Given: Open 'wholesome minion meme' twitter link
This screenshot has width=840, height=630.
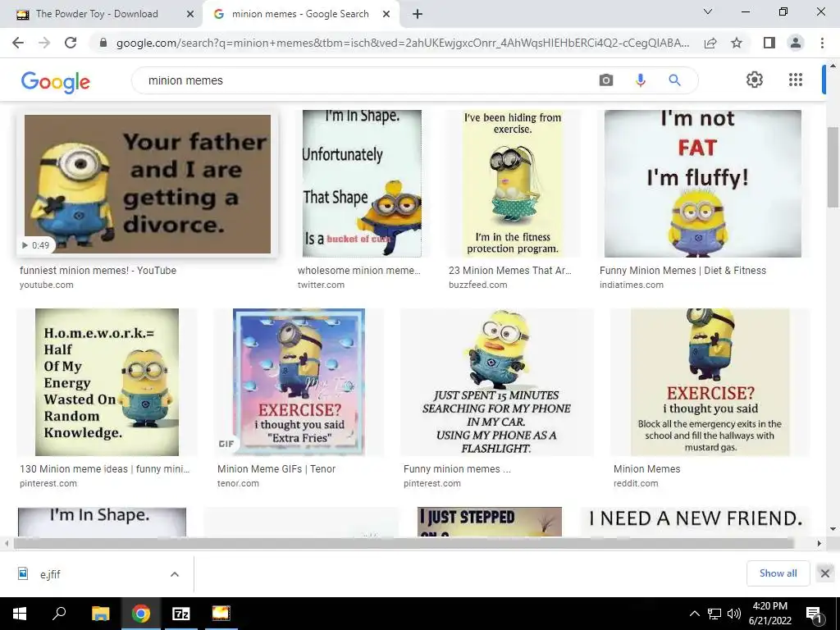Looking at the screenshot, I should 359,271.
